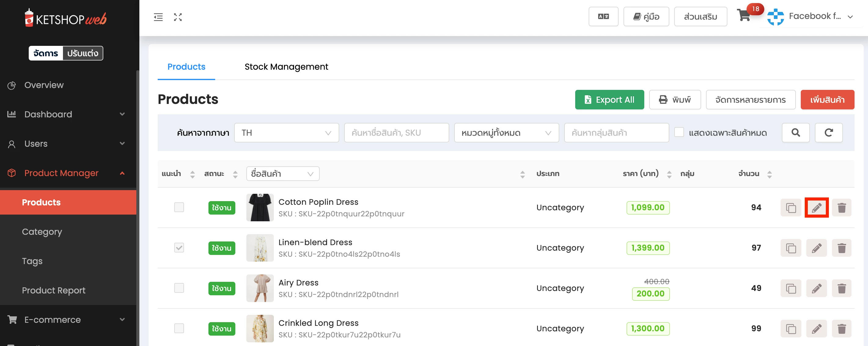
Task: Focus ค้นหากลุ่มสินค้า search field
Action: tap(616, 132)
